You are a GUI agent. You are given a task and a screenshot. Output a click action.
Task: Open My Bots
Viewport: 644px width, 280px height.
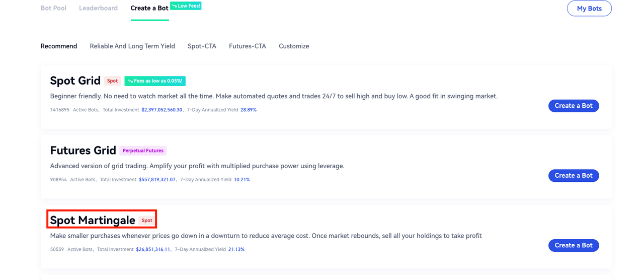point(589,9)
